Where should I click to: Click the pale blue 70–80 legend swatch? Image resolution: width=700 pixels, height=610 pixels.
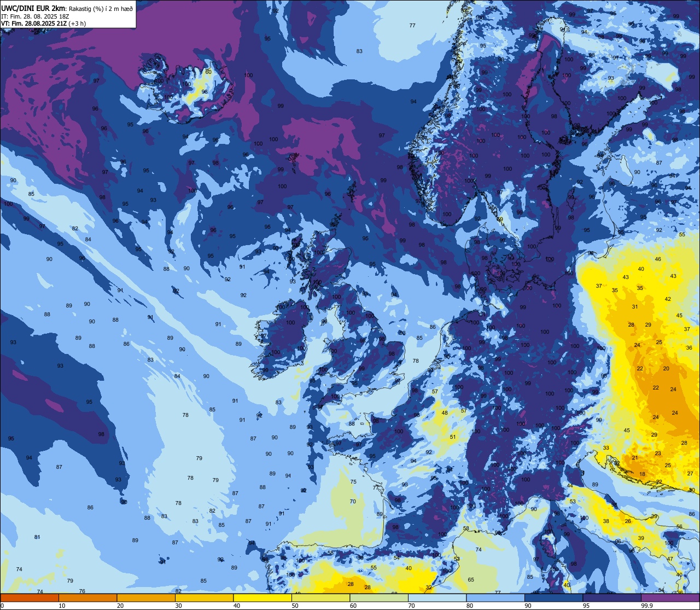click(x=437, y=597)
